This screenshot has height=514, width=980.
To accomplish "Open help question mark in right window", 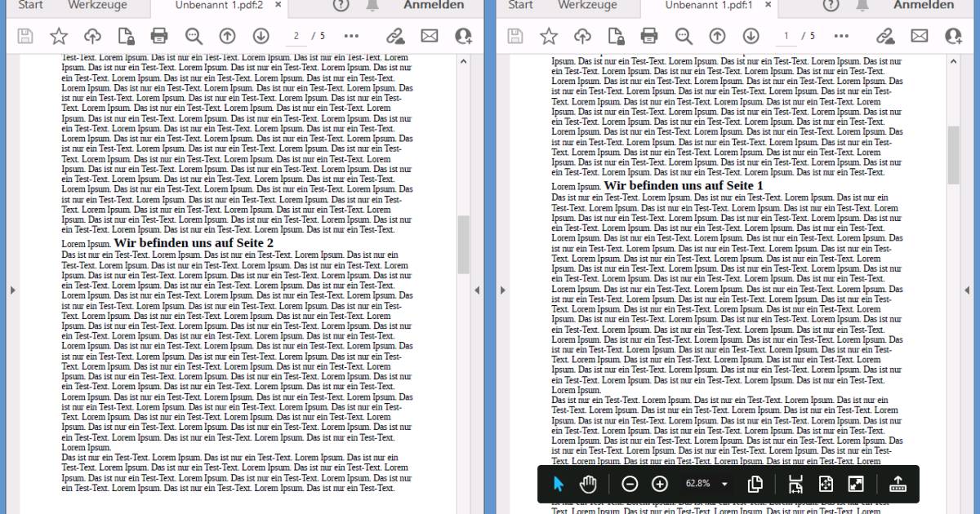I will click(x=831, y=5).
